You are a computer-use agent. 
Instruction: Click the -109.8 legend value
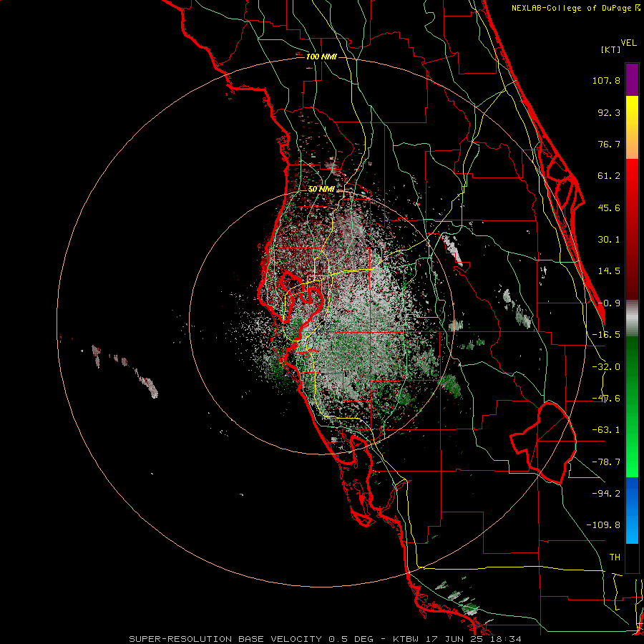[603, 525]
